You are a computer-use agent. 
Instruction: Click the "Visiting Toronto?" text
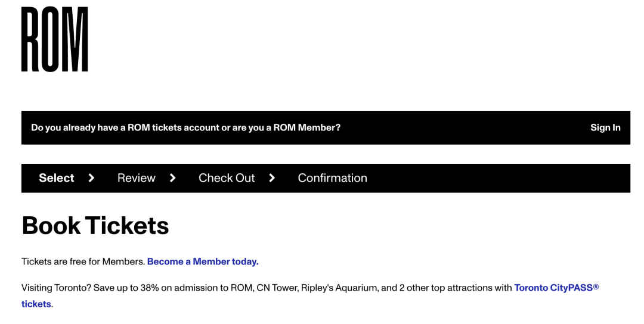[56, 288]
